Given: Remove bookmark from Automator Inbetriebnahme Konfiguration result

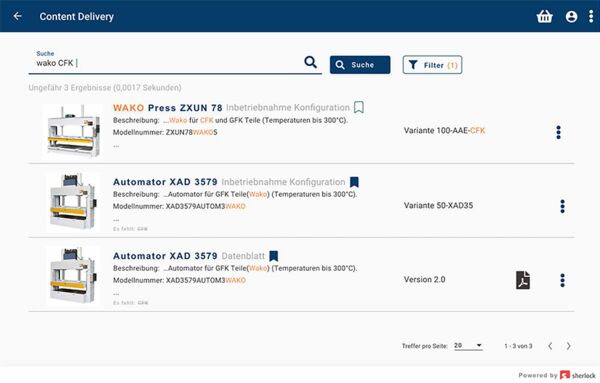Looking at the screenshot, I should pos(354,182).
